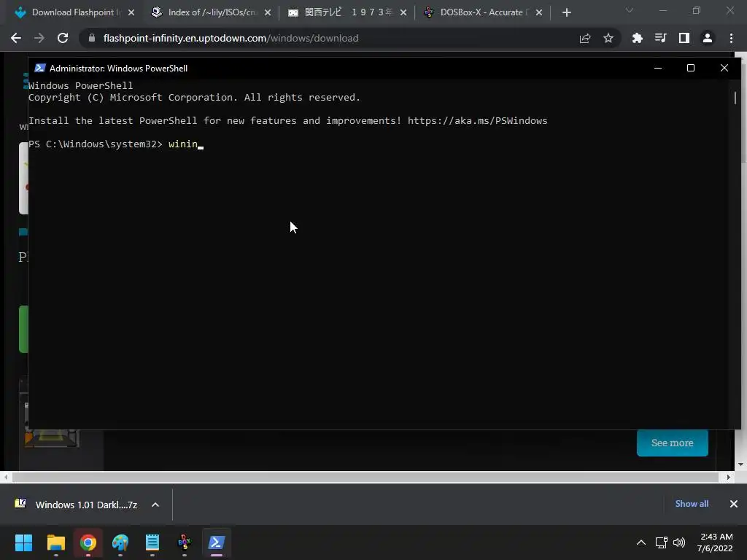Open volume speaker tray icon
Image resolution: width=747 pixels, height=560 pixels.
click(x=679, y=542)
